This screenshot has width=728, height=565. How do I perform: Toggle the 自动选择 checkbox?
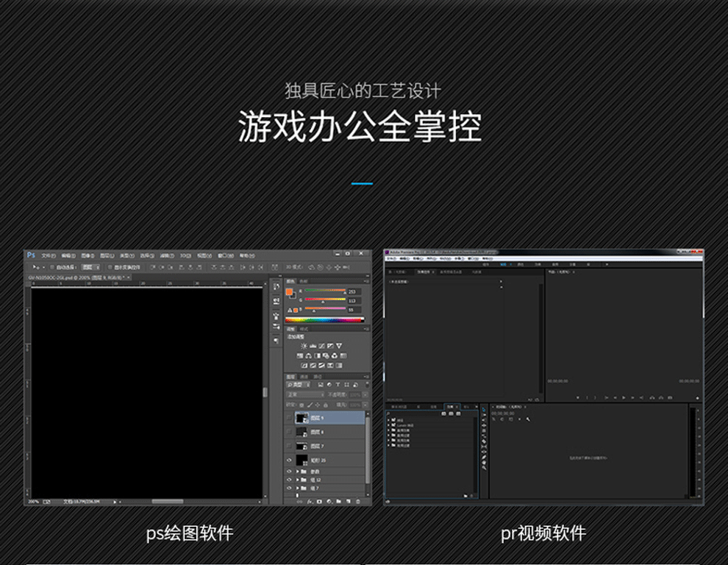pyautogui.click(x=52, y=267)
